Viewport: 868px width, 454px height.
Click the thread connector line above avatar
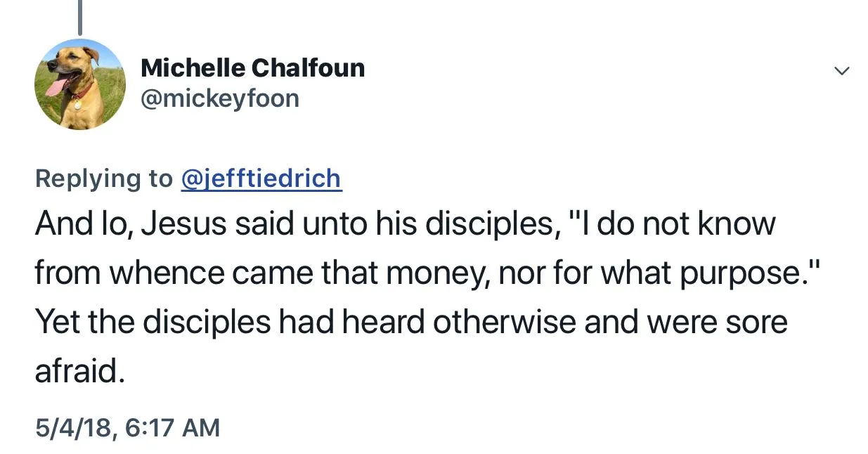pos(79,17)
